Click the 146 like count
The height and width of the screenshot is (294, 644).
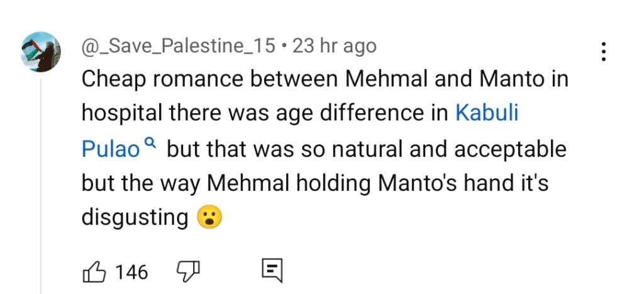coord(132,272)
